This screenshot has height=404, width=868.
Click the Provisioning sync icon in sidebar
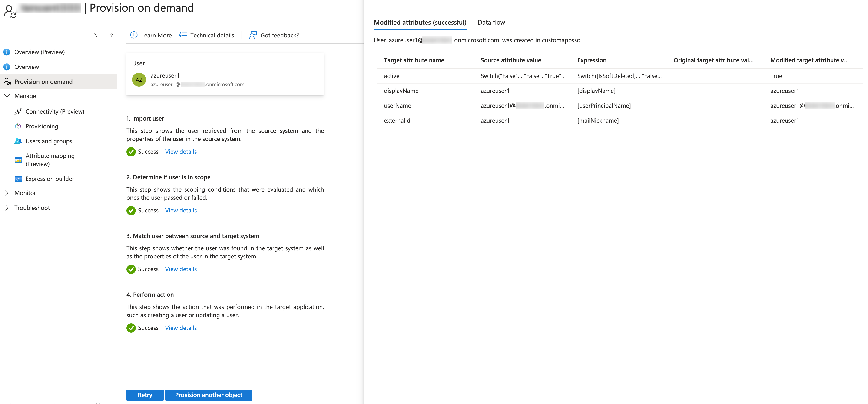tap(18, 126)
